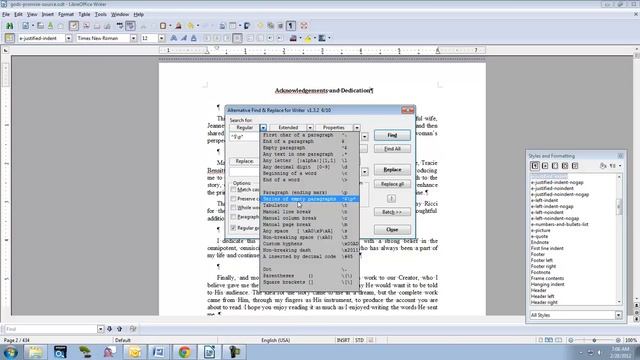640x360 pixels.
Task: Click the Find All button
Action: tap(392, 149)
